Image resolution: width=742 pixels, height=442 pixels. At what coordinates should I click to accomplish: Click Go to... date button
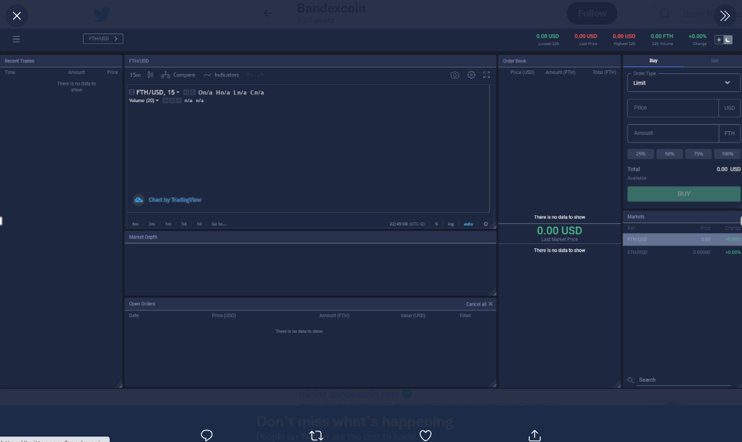[219, 224]
